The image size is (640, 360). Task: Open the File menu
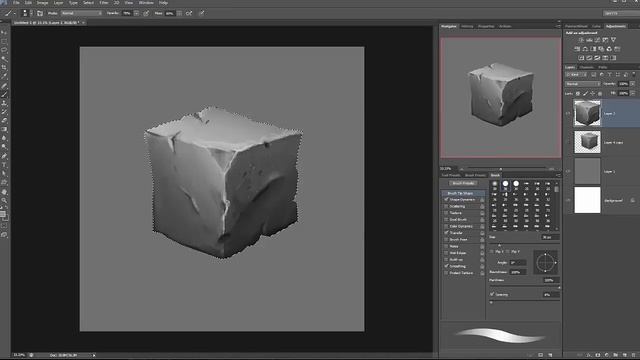click(16, 2)
